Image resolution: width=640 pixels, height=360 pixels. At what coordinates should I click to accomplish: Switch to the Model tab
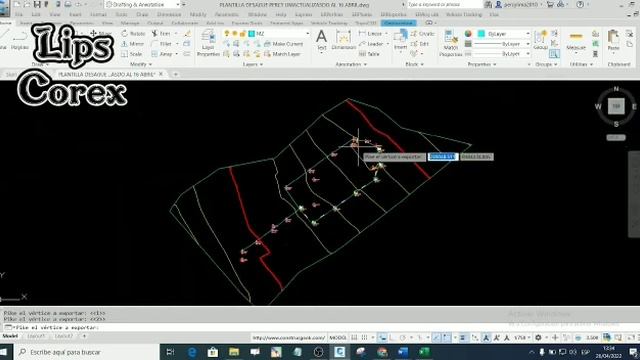[x=10, y=336]
